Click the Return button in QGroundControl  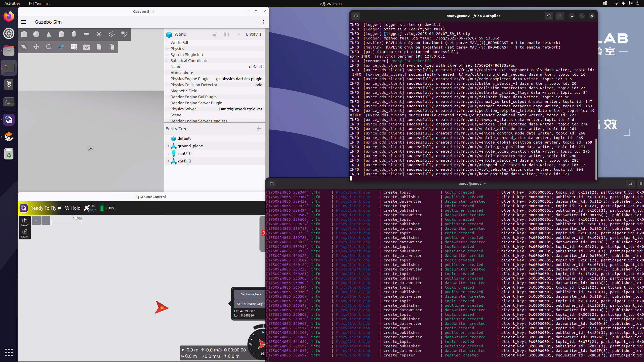pos(25,233)
